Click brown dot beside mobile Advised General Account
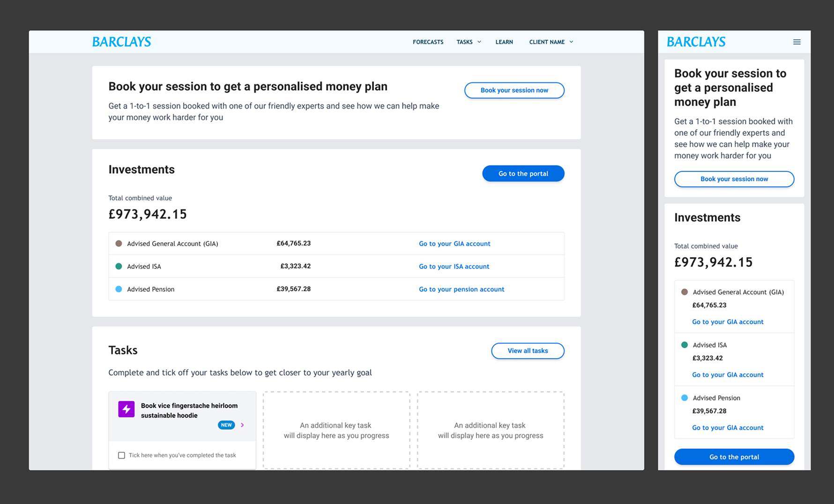The image size is (834, 504). tap(684, 292)
